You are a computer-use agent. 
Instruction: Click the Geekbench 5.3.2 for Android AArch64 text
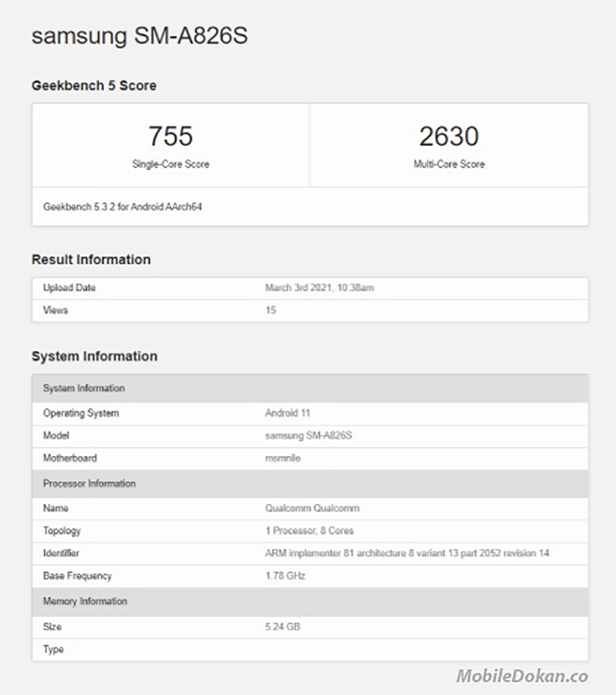click(x=122, y=207)
